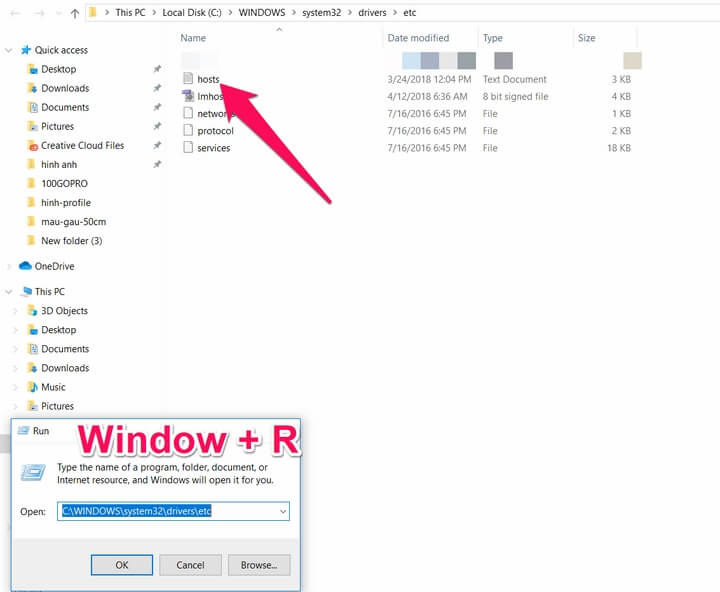This screenshot has height=592, width=720.
Task: Select the protocol file
Action: pyautogui.click(x=215, y=131)
